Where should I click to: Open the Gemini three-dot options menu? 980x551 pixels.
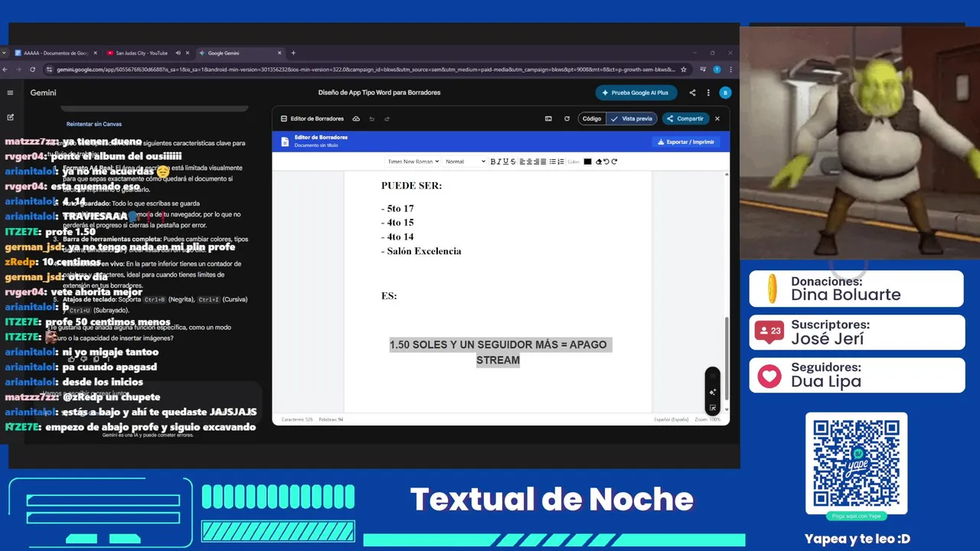point(707,93)
